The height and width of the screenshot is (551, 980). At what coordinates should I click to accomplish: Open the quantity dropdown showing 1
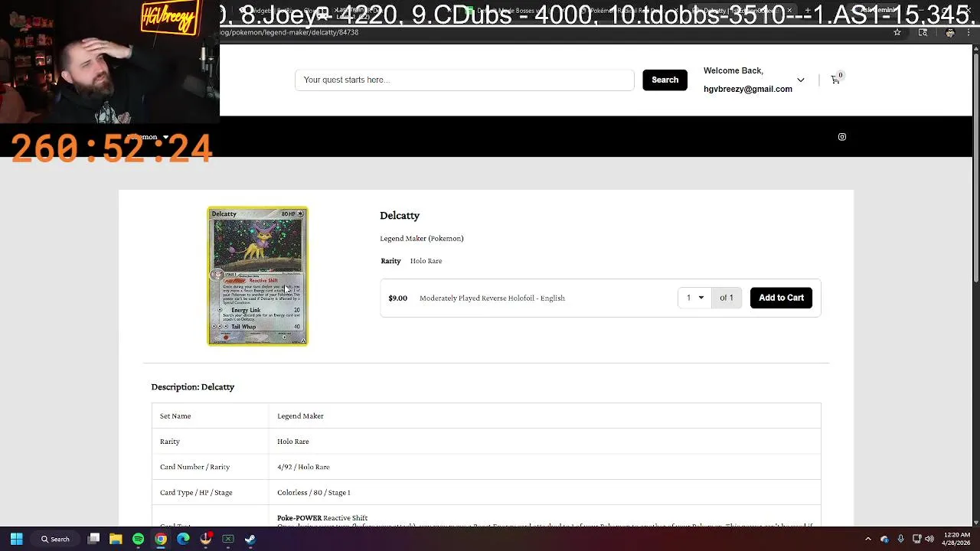click(x=694, y=298)
